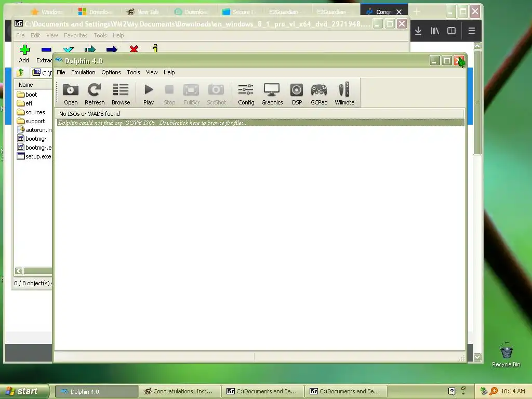Click the up-folder icon in 7-Zip
Viewport: 532px width, 399px height.
point(20,72)
